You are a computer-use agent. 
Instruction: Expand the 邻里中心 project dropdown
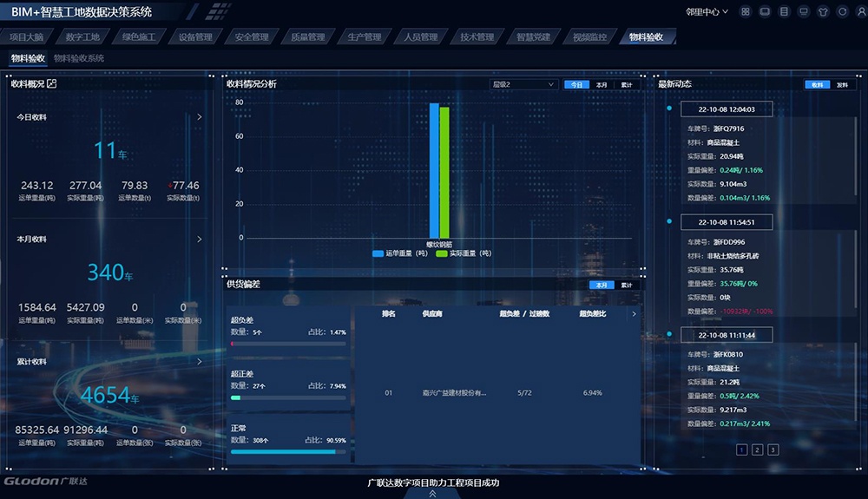click(706, 12)
